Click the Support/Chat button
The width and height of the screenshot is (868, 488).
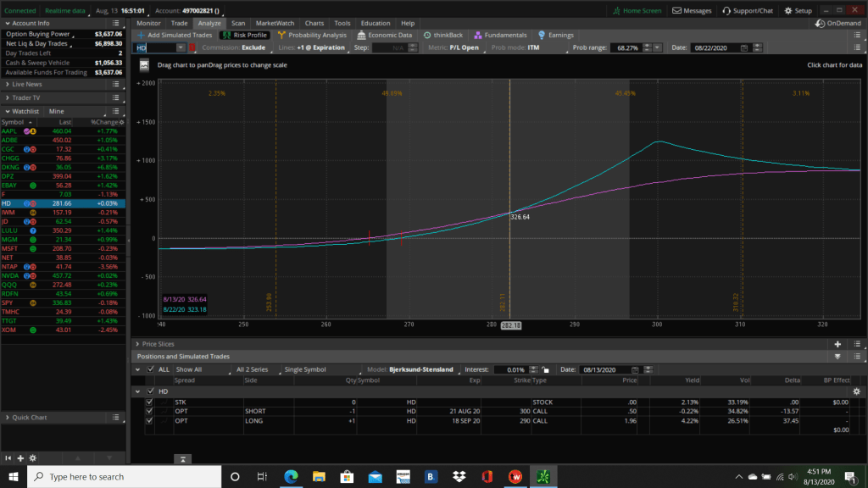tap(748, 11)
